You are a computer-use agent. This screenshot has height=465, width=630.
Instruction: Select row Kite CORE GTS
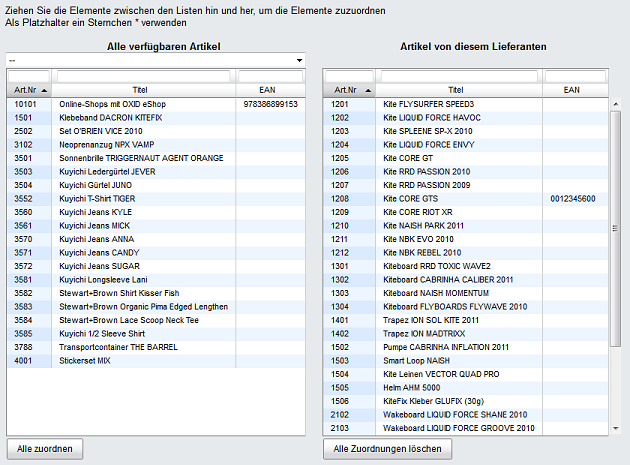point(466,199)
